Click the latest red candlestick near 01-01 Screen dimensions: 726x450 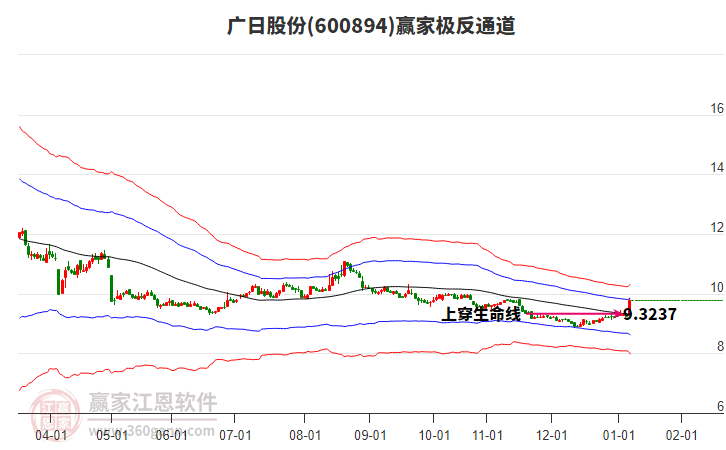pos(630,306)
